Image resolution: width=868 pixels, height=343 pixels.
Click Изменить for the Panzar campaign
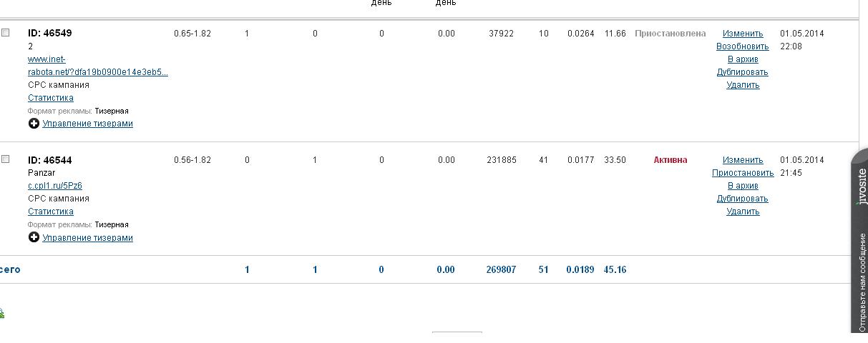coord(743,160)
